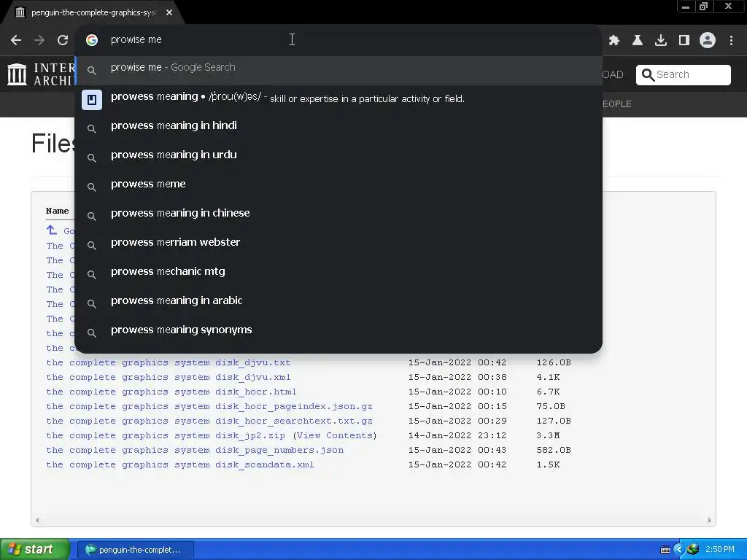The width and height of the screenshot is (747, 560).
Task: Click 'View Contents' next to disk_jp2.zip
Action: (x=335, y=436)
